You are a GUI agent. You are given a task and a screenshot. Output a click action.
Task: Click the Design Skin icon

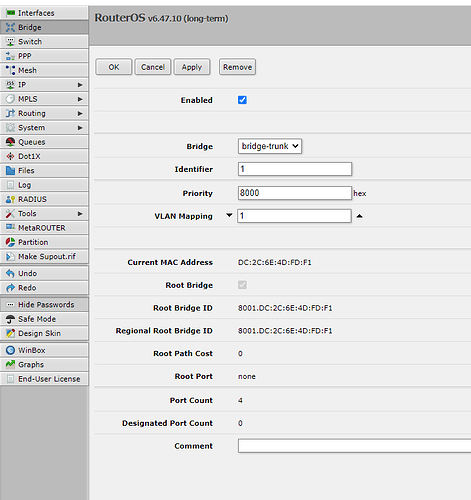click(10, 334)
